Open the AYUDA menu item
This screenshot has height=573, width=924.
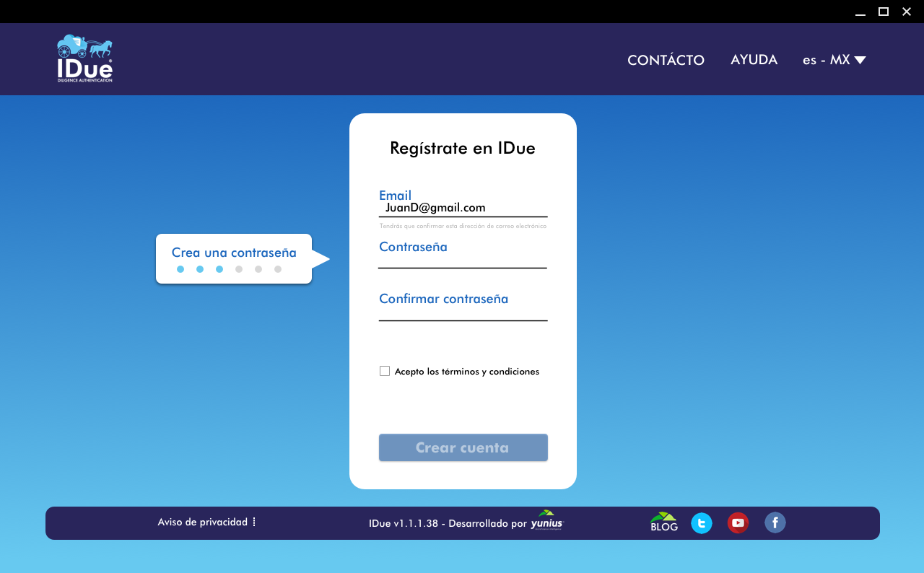click(754, 60)
